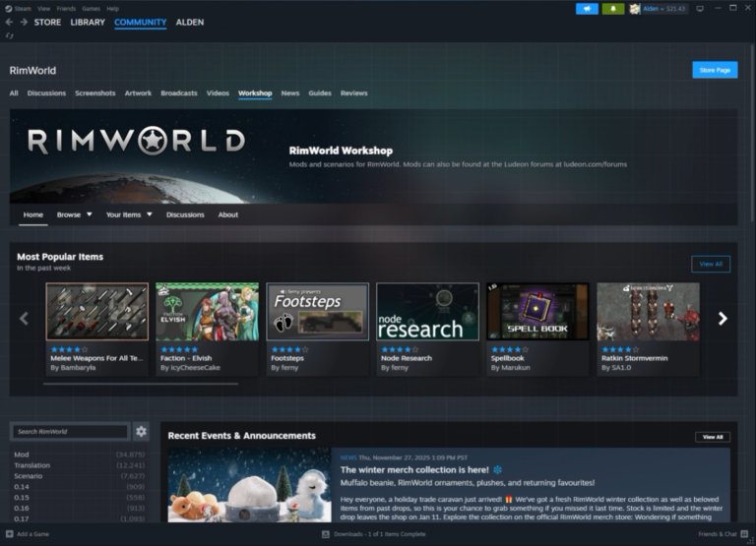Viewport: 756px width, 546px height.
Task: Click the Search RimWorld input field
Action: (71, 431)
